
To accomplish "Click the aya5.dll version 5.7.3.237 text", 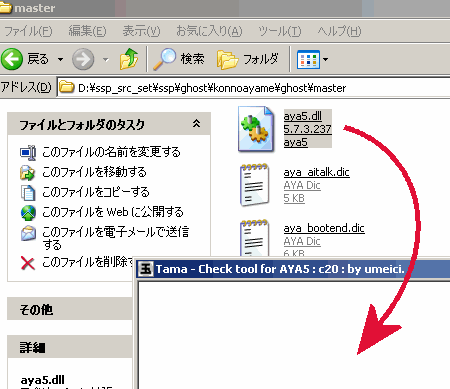I will tap(307, 129).
